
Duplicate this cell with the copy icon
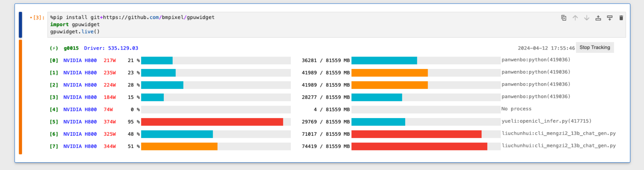[563, 18]
